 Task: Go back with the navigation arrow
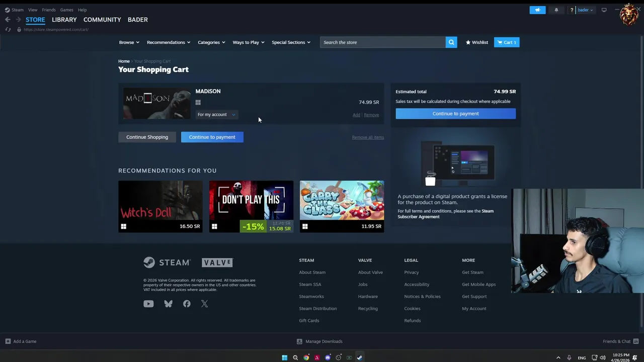pyautogui.click(x=8, y=20)
